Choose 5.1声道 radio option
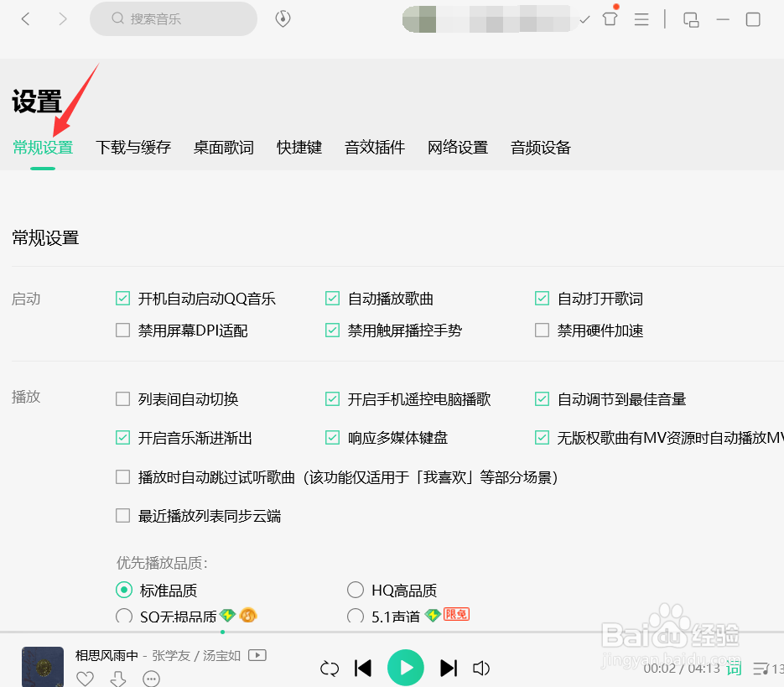784x687 pixels. [x=356, y=616]
